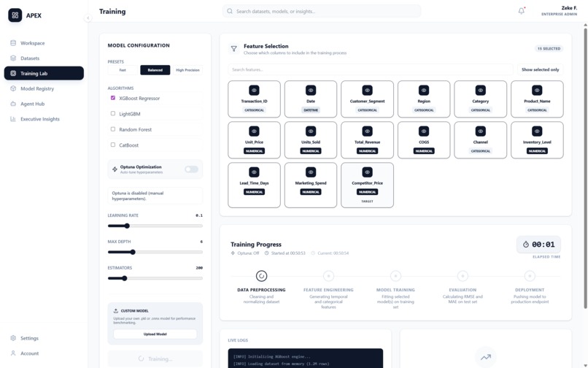Viewport: 588px width, 368px height.
Task: Open Model Registry
Action: pyautogui.click(x=44, y=88)
